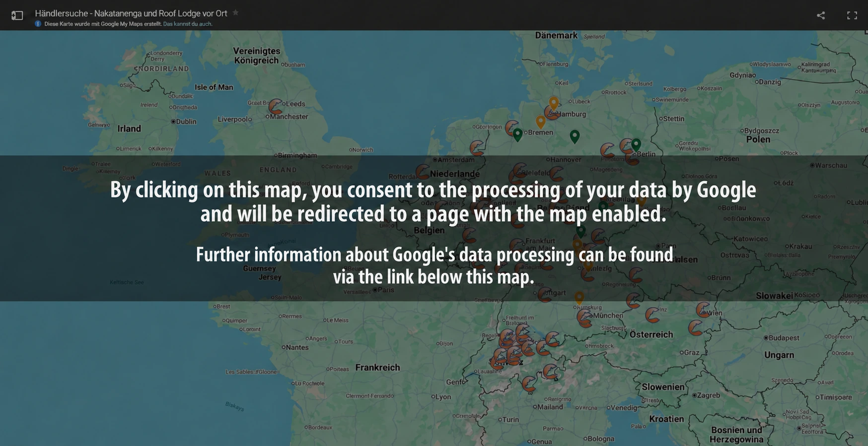Select the orange pin above Augsburg
Screen dimensions: 868x446
(x=579, y=297)
